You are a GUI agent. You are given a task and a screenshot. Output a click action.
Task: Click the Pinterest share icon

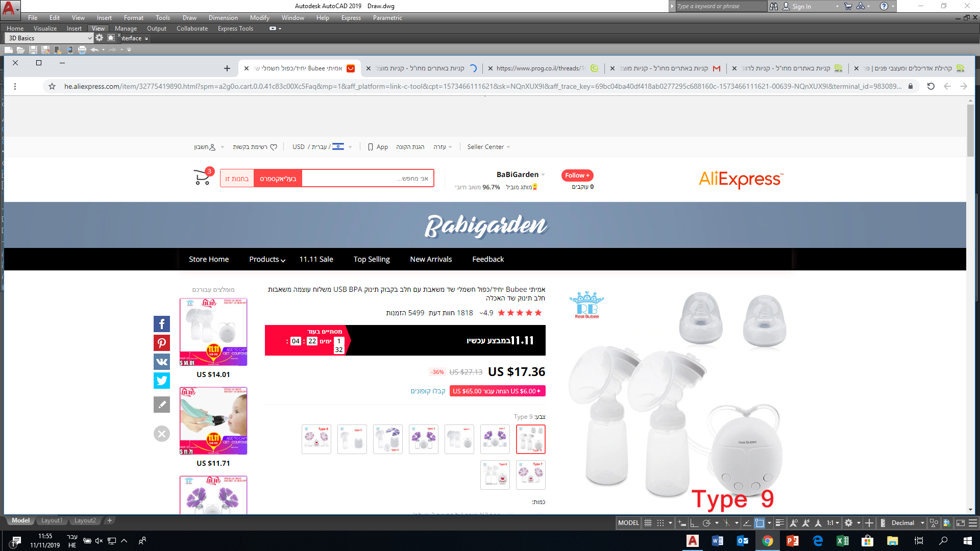(x=162, y=343)
